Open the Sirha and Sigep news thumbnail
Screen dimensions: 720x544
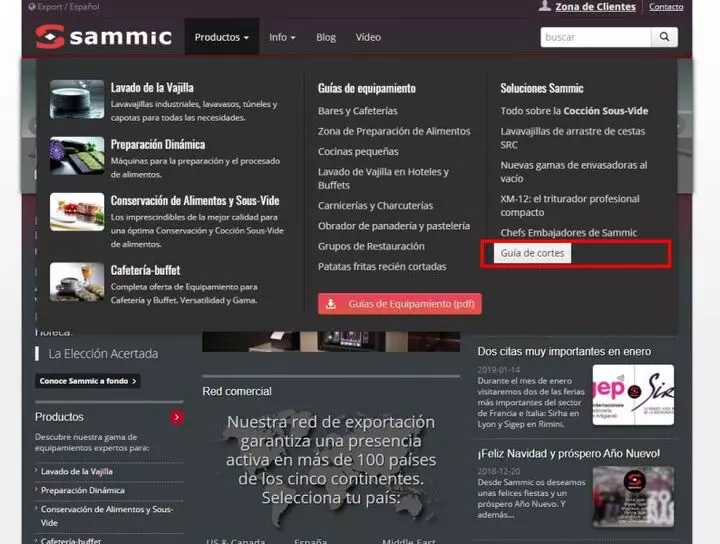633,395
